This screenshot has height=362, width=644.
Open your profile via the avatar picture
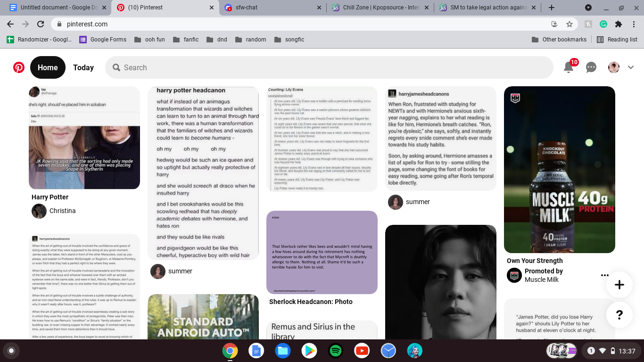614,67
